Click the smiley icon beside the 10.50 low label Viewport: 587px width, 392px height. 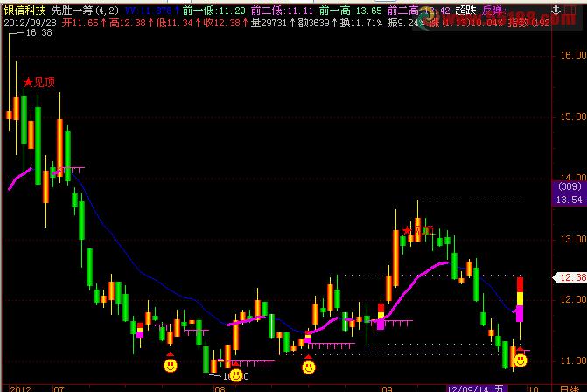pyautogui.click(x=236, y=374)
